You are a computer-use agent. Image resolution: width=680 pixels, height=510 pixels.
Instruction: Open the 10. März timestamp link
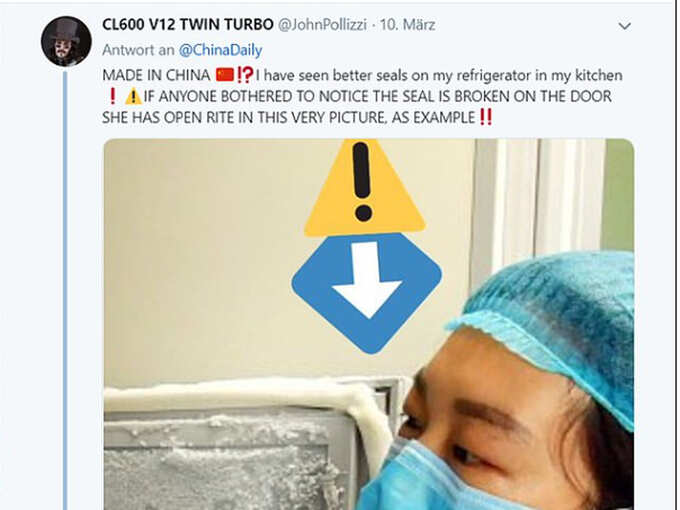[x=407, y=25]
